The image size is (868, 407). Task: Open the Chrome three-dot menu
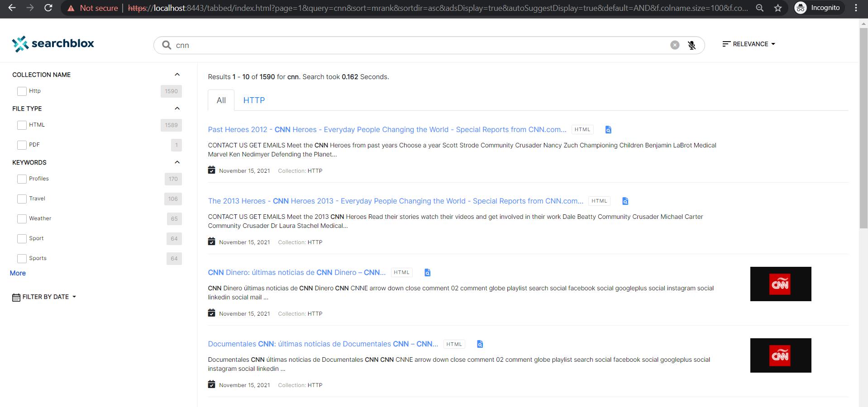pos(856,8)
